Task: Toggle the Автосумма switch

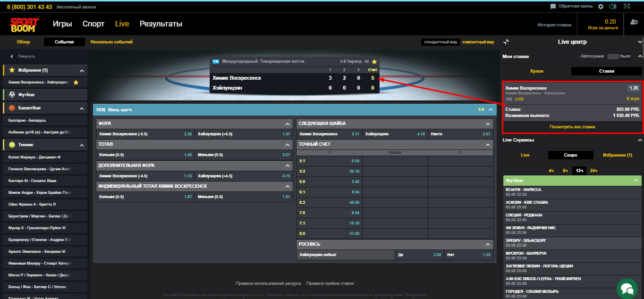Action: (612, 56)
